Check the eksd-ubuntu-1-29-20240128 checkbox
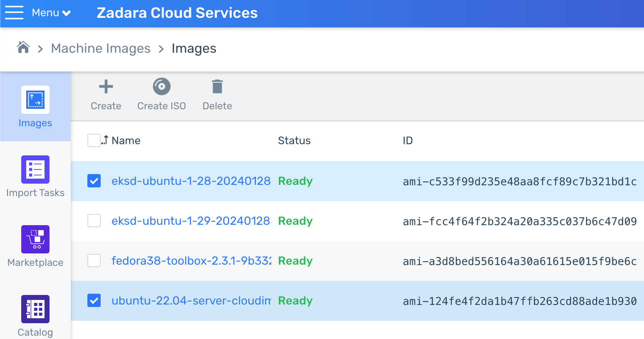This screenshot has height=339, width=644. click(94, 221)
